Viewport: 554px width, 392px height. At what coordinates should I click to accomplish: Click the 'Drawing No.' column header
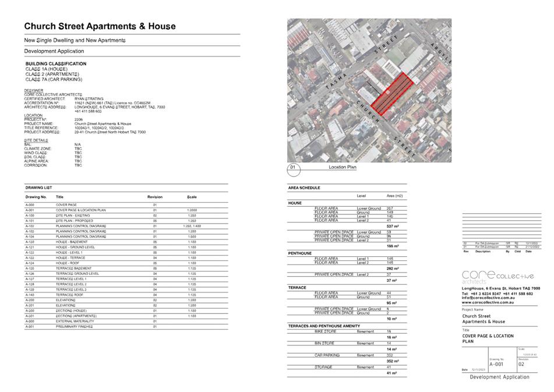click(36, 197)
